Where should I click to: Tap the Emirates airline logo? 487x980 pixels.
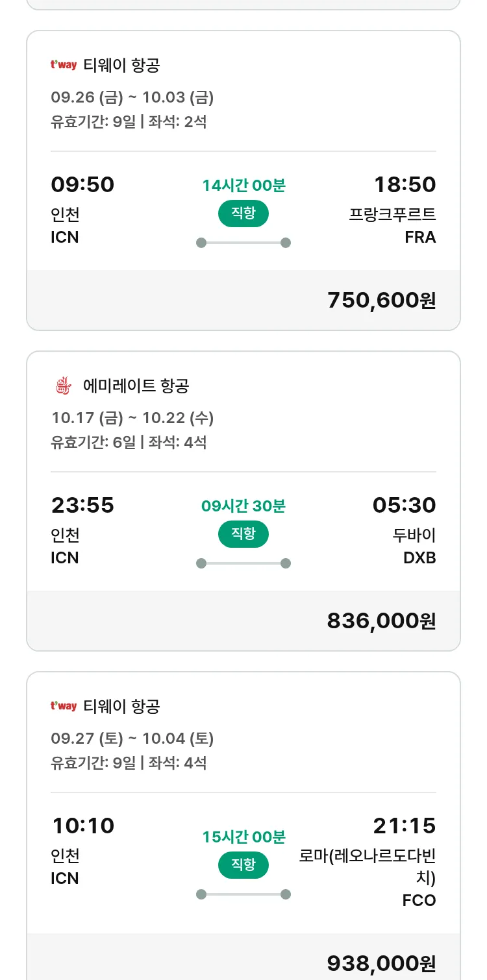(63, 386)
